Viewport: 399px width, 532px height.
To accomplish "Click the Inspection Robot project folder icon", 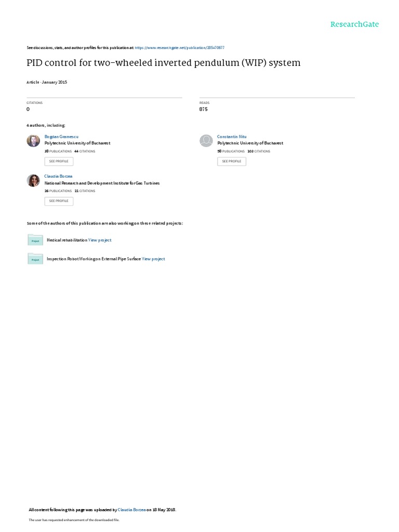I will click(35, 259).
